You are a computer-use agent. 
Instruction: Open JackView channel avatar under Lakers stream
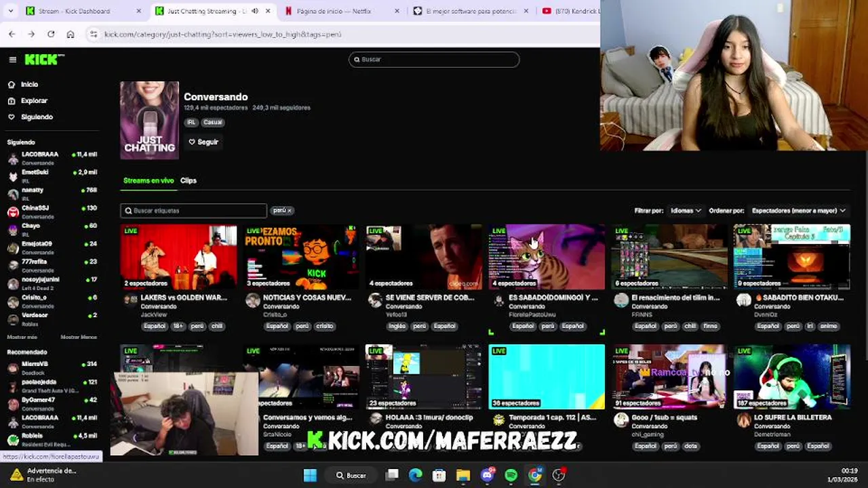coord(130,301)
